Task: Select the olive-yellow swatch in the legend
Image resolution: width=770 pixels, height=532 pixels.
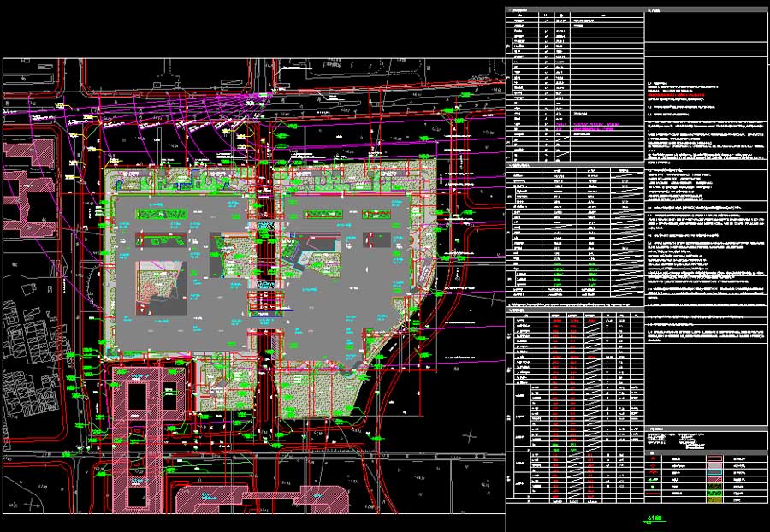Action: point(715,500)
